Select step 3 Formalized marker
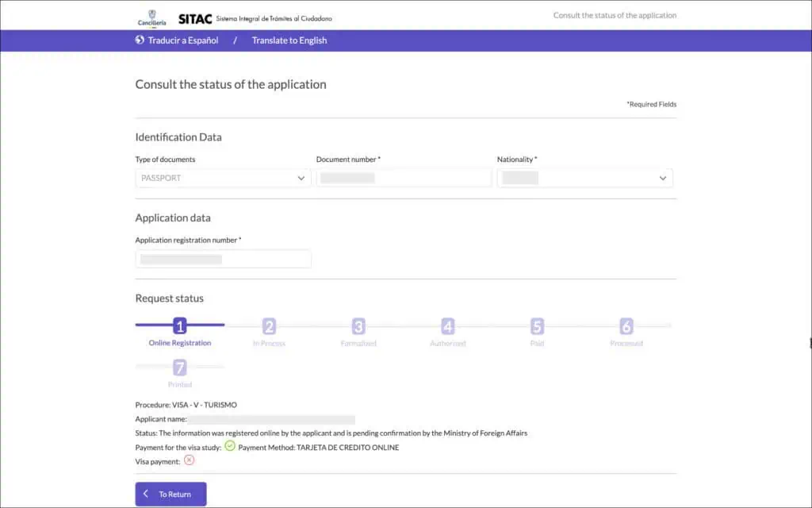The width and height of the screenshot is (812, 508). coord(358,326)
